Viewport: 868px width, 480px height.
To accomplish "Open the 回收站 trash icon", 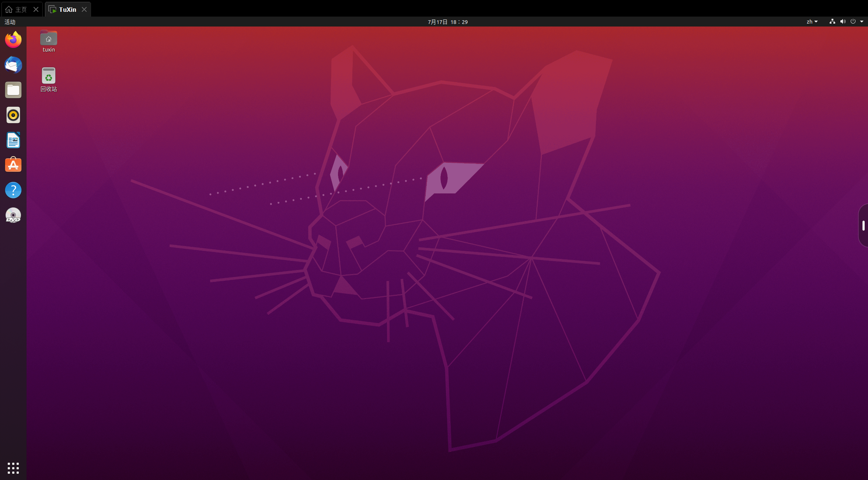I will [x=49, y=76].
